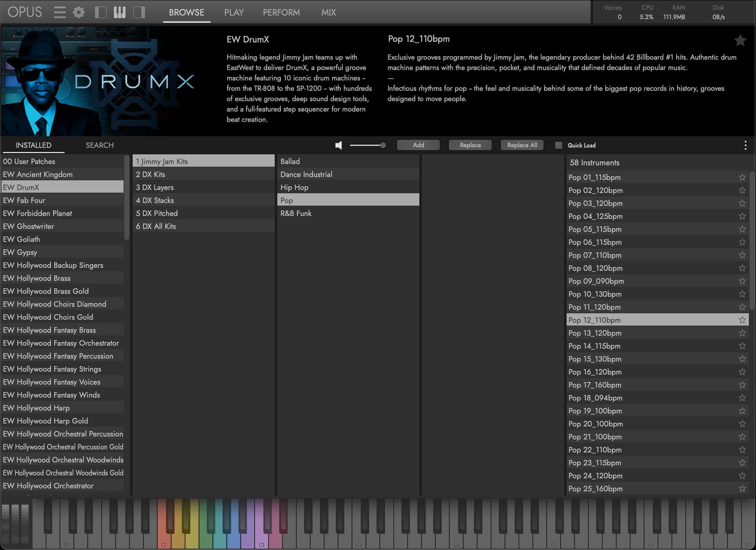Image resolution: width=756 pixels, height=550 pixels.
Task: Toggle the right panel layout icon
Action: click(x=139, y=12)
